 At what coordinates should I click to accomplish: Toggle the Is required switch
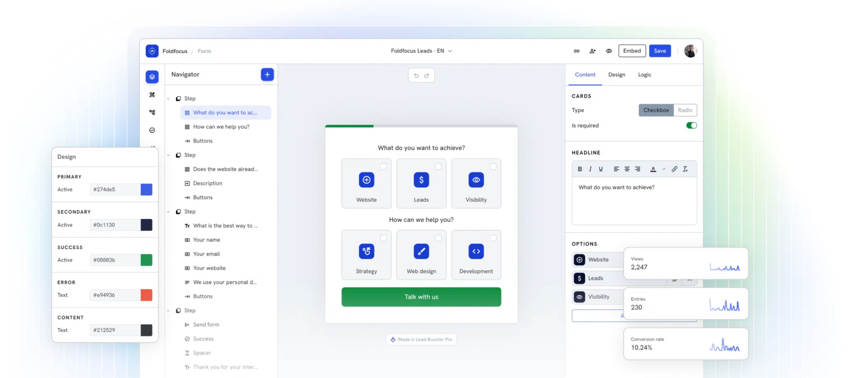pyautogui.click(x=691, y=125)
